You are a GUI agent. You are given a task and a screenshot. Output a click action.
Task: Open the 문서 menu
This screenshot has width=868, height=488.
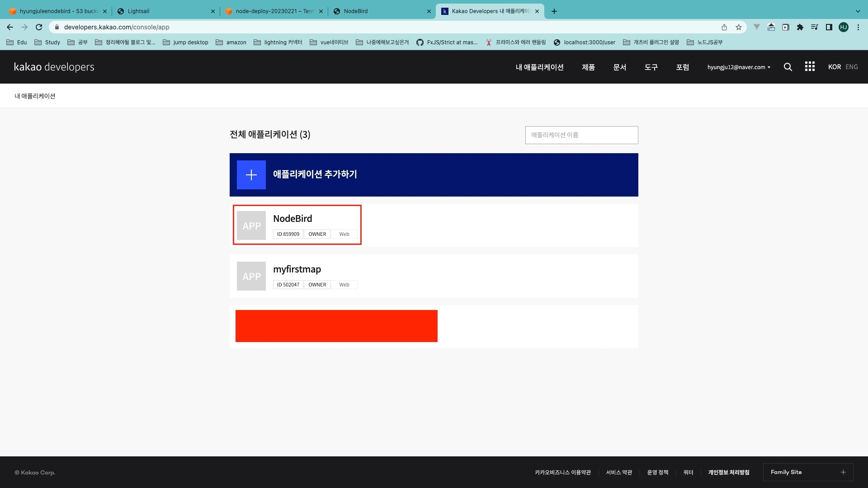(x=619, y=67)
